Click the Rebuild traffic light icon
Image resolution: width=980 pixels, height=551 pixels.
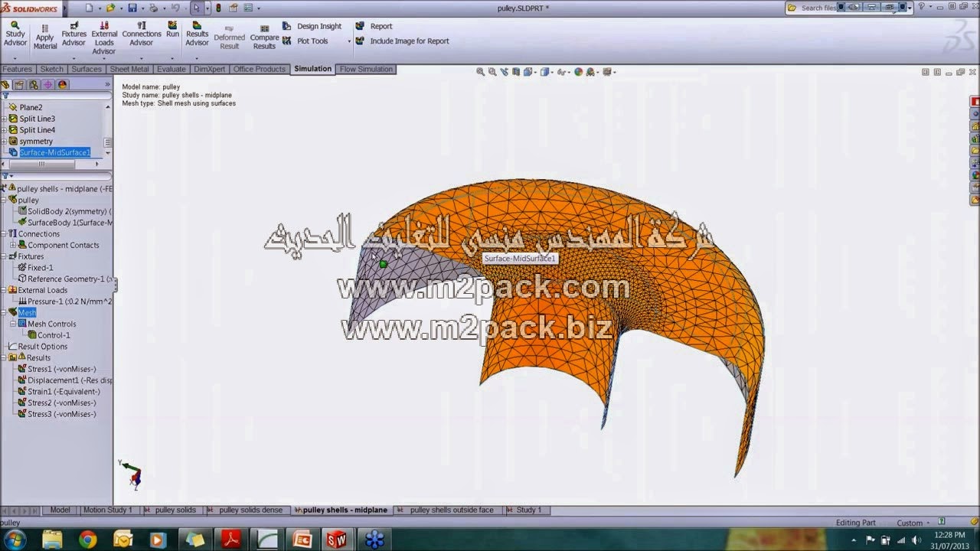coord(218,8)
